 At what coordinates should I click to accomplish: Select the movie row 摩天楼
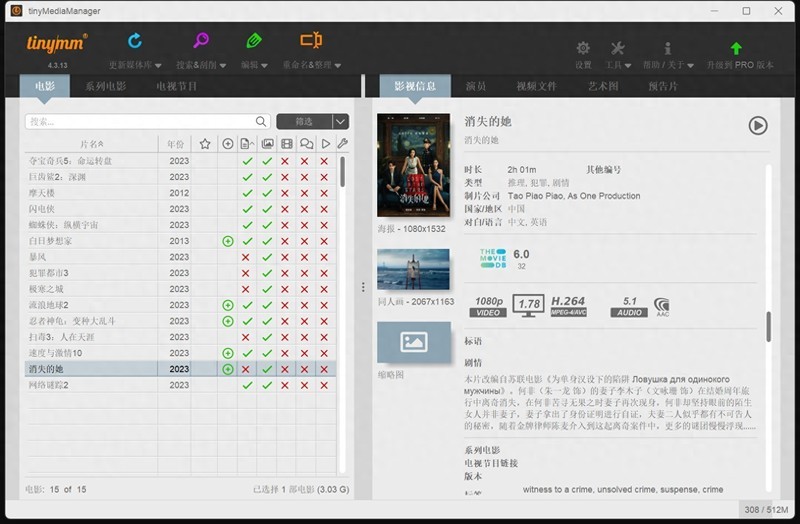click(181, 193)
